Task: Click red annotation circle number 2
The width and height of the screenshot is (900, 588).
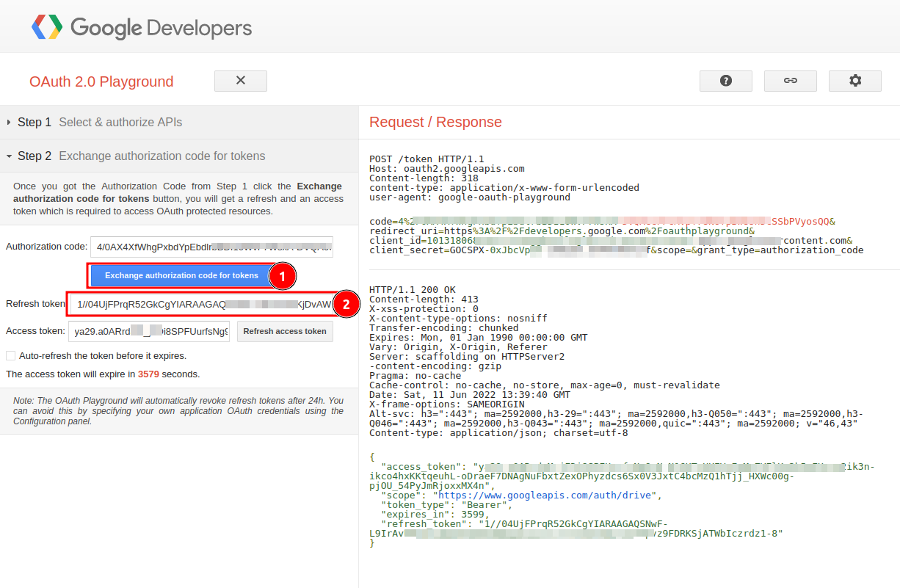Action: pos(347,303)
